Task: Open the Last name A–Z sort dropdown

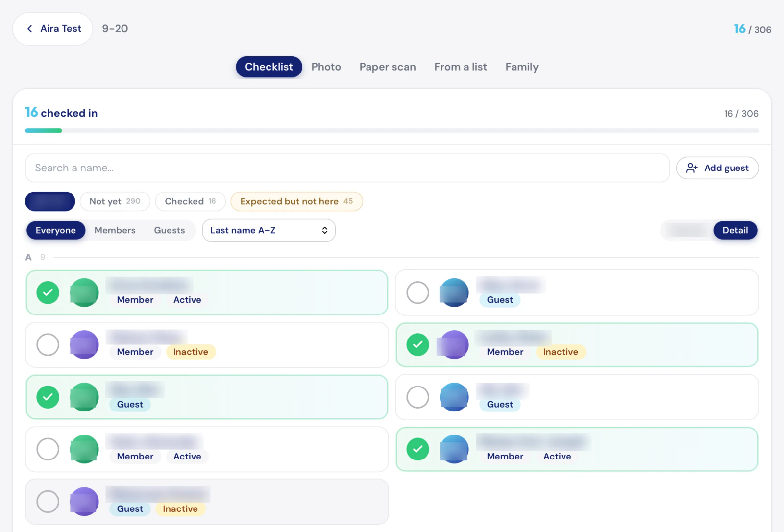Action: coord(269,230)
